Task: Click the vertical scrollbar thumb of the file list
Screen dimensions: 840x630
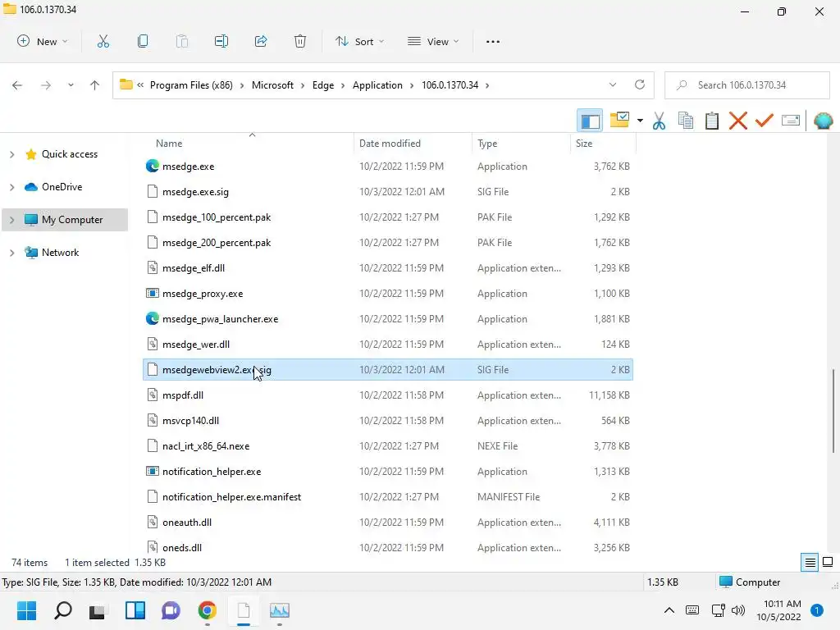Action: coord(833,410)
